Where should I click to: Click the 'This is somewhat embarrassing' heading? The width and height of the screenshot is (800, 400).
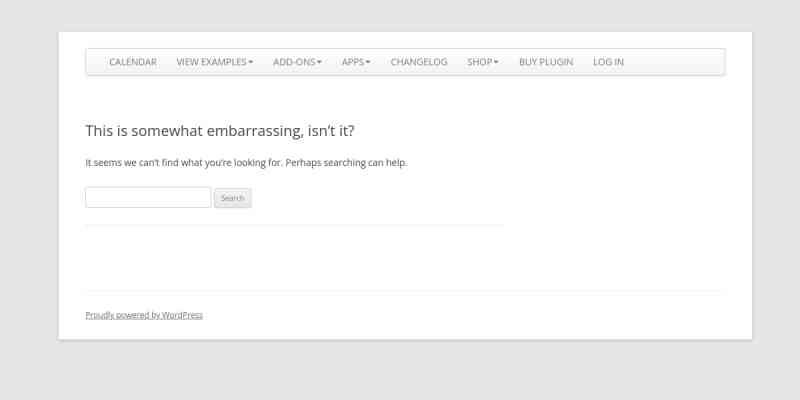coord(220,131)
